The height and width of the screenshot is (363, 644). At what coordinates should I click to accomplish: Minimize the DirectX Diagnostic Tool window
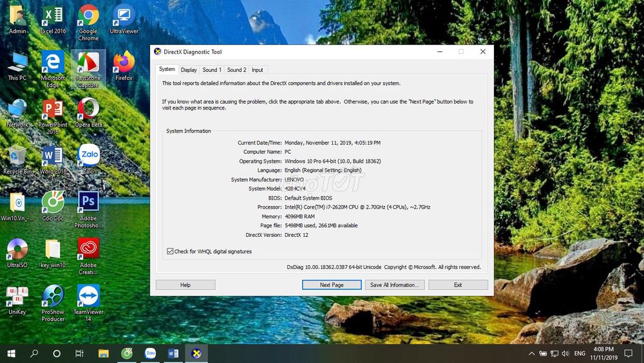coord(440,51)
